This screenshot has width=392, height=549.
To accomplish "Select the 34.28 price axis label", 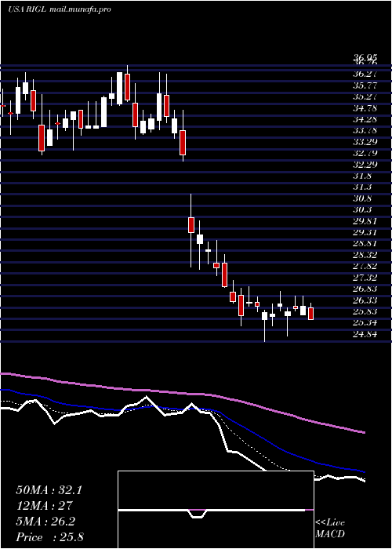I will pyautogui.click(x=365, y=119).
